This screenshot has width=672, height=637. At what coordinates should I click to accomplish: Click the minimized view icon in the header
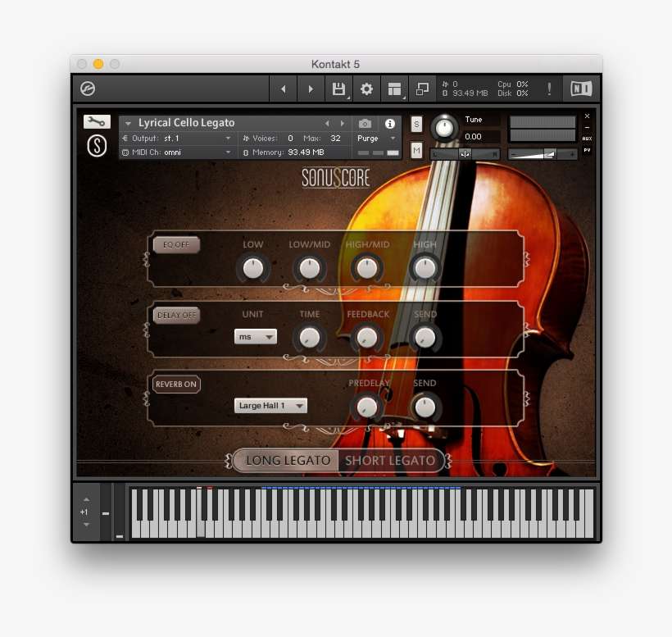click(x=422, y=88)
